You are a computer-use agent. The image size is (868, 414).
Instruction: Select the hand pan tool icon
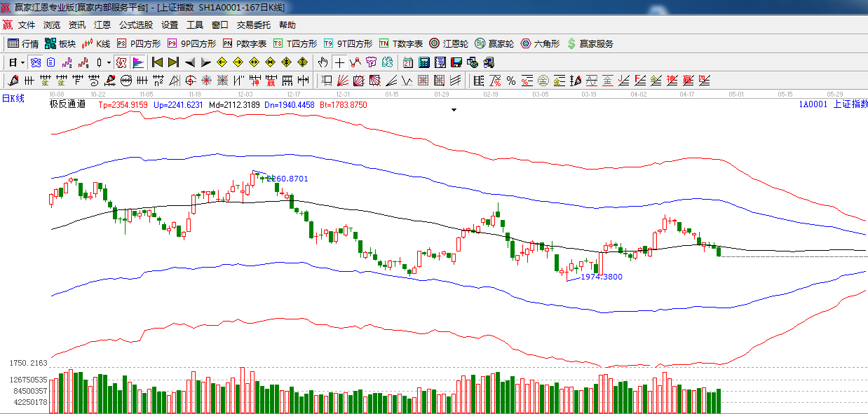coord(323,62)
